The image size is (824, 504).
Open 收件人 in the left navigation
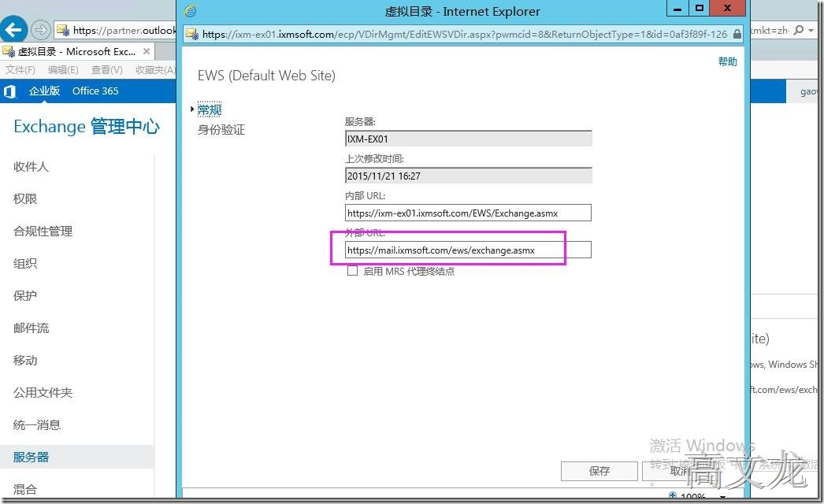point(31,167)
